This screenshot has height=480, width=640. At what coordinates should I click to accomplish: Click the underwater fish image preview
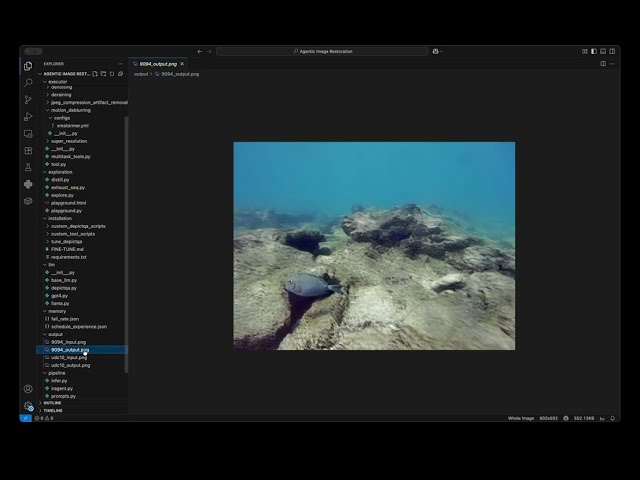(x=374, y=246)
